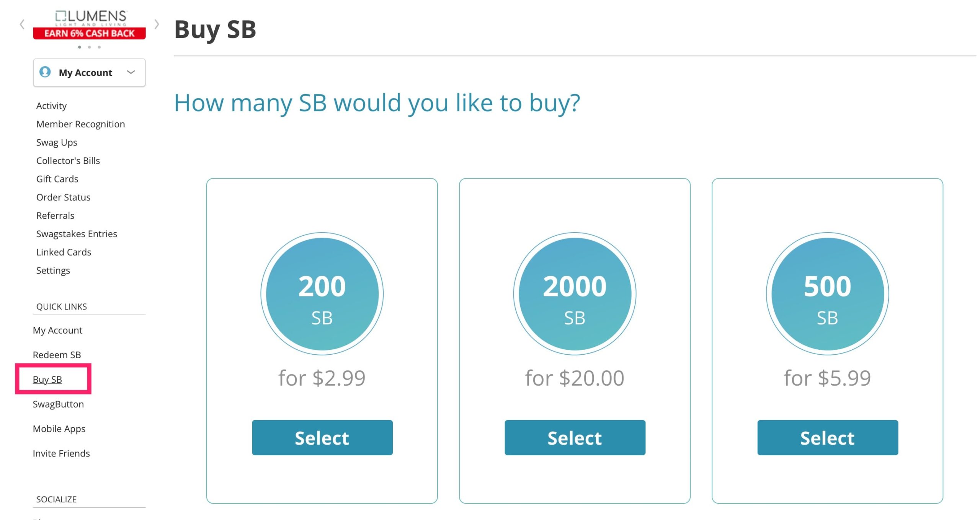The image size is (980, 520).
Task: View Gift Cards
Action: (57, 179)
